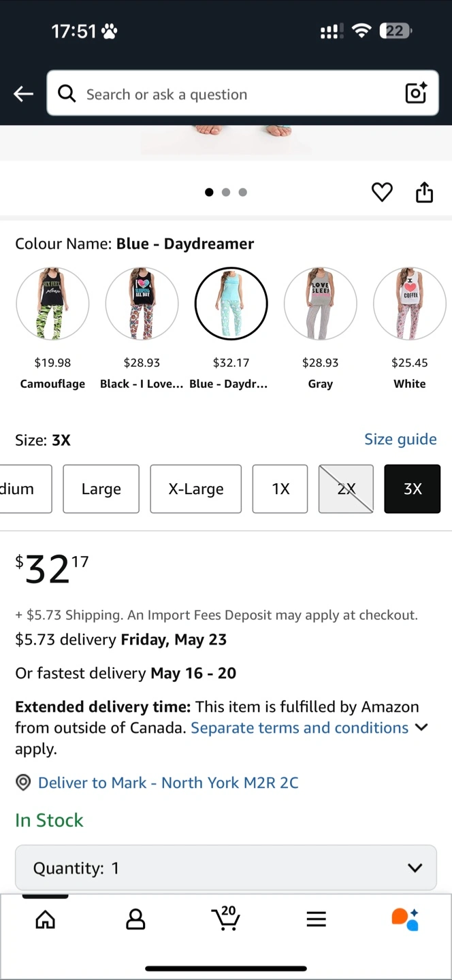
Task: Go to Home tab icon
Action: point(46,919)
